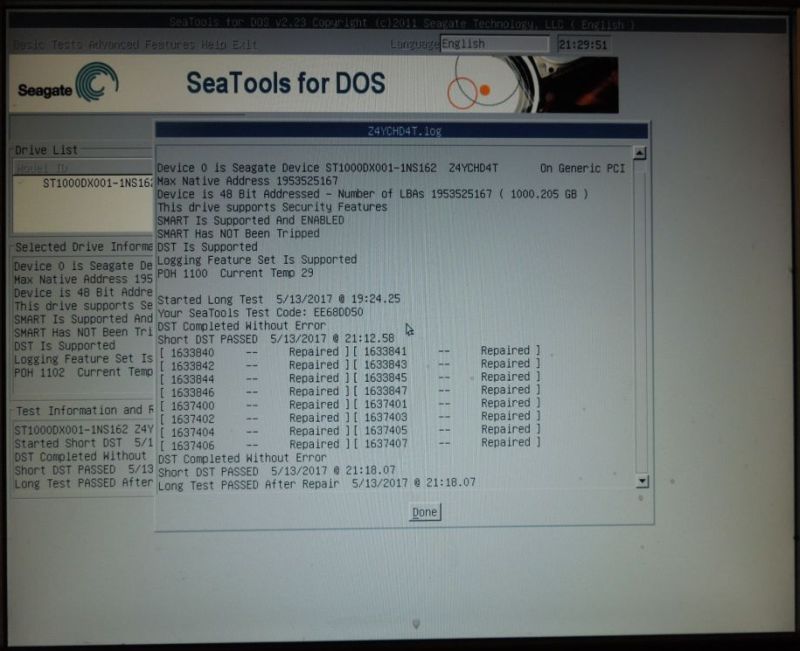Open the Language dropdown showing English
The image size is (800, 651).
[x=494, y=44]
